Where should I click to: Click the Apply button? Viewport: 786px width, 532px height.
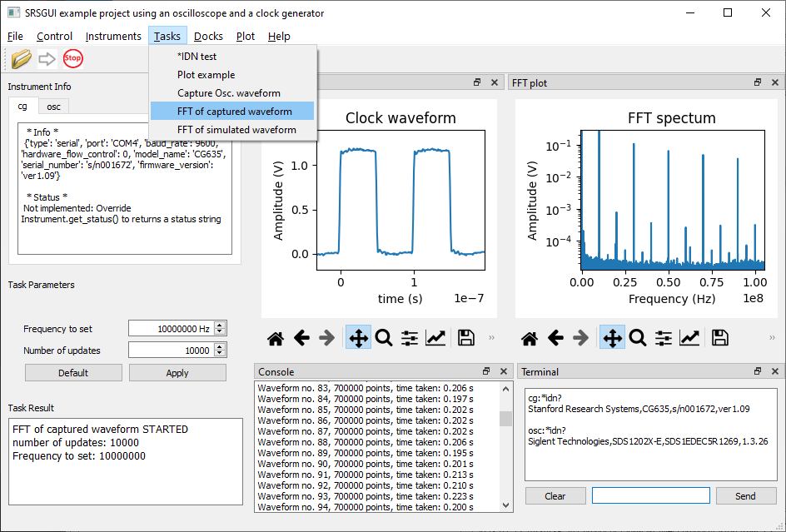[x=177, y=372]
